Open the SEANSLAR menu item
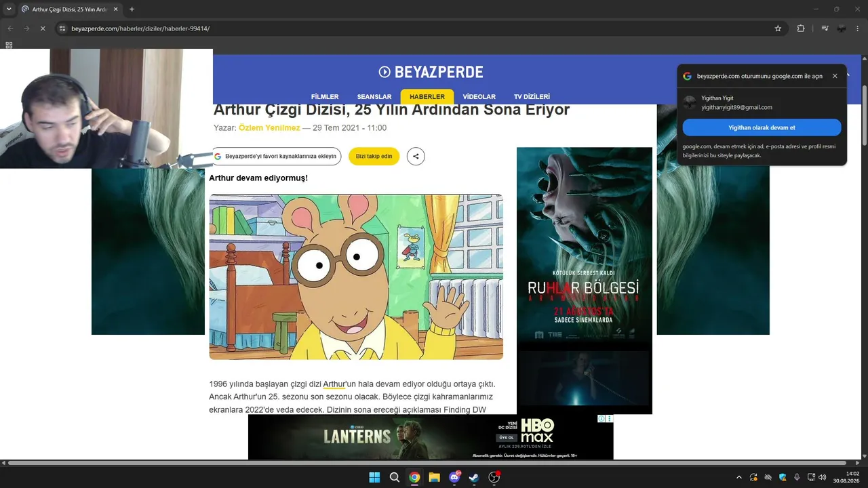 [374, 97]
